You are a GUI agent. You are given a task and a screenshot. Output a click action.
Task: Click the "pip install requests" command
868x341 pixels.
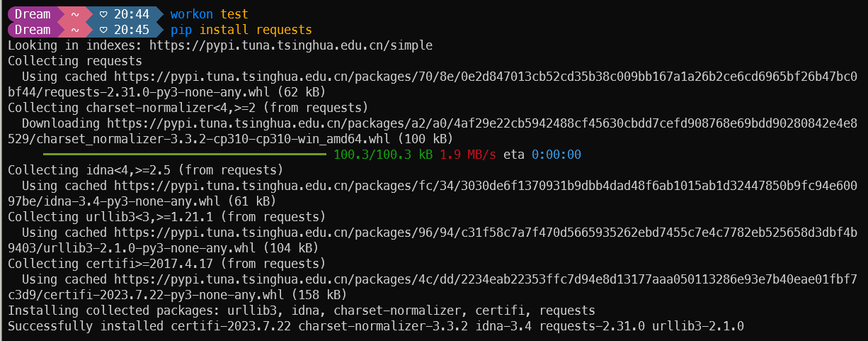(241, 30)
